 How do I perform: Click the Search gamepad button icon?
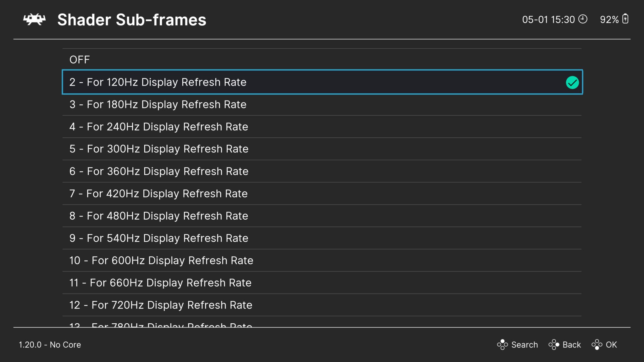503,344
